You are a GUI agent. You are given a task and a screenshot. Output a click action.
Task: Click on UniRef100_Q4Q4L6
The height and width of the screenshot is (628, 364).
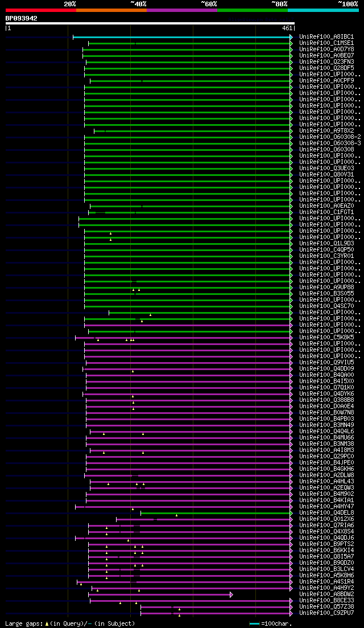326,432
